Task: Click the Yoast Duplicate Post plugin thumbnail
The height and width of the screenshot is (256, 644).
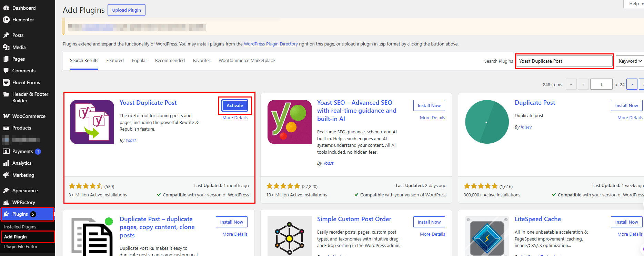Action: tap(92, 122)
